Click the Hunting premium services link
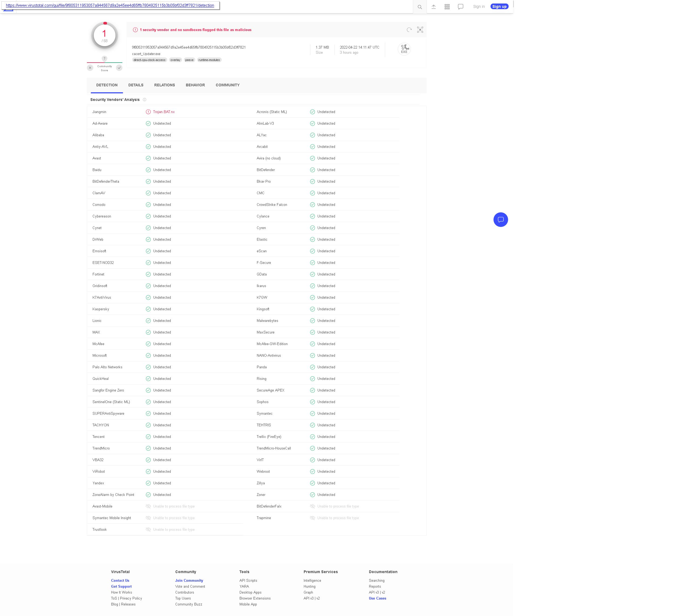675x616 pixels. (309, 587)
